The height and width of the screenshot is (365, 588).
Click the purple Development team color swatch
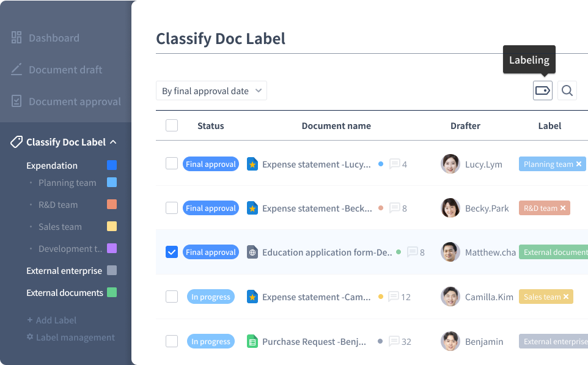coord(112,248)
